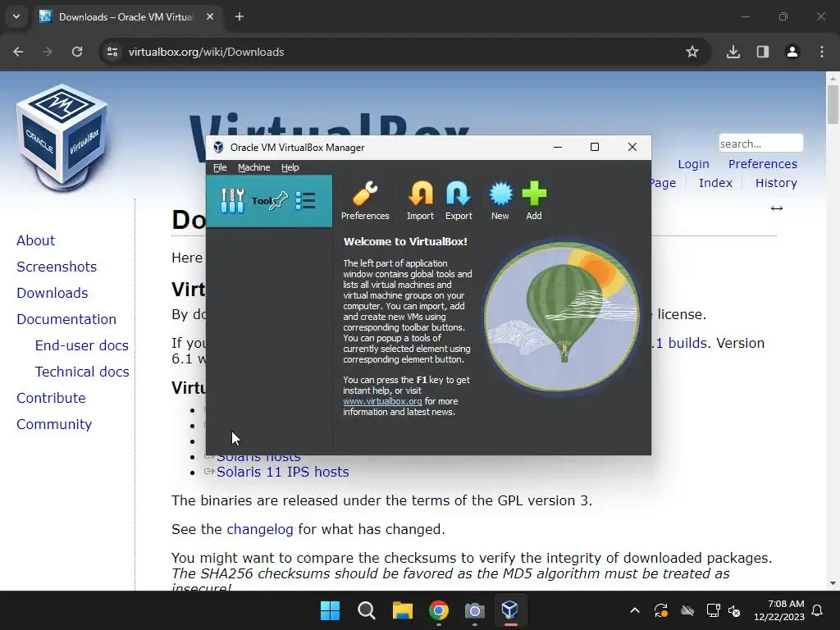The height and width of the screenshot is (630, 840).
Task: Open Chrome profile icon
Action: pyautogui.click(x=792, y=52)
